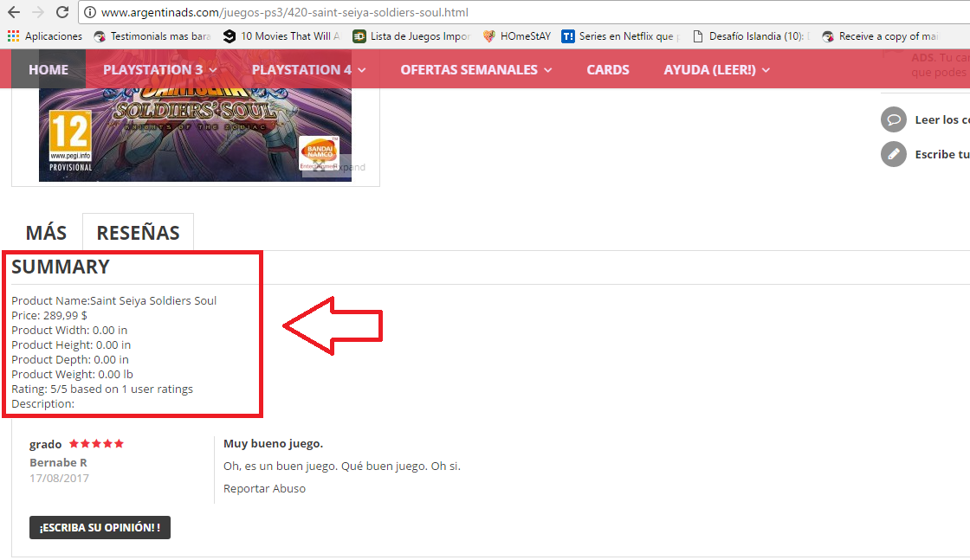Open CARDS menu item

click(608, 70)
